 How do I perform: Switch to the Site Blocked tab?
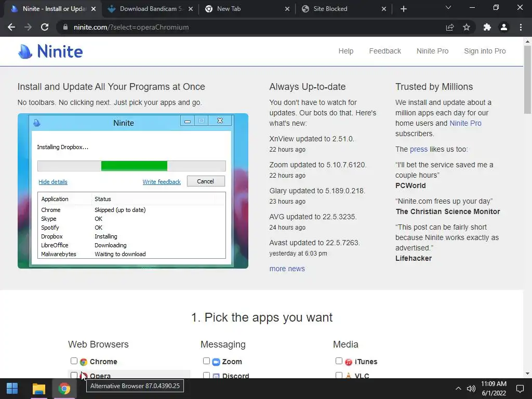pyautogui.click(x=343, y=9)
